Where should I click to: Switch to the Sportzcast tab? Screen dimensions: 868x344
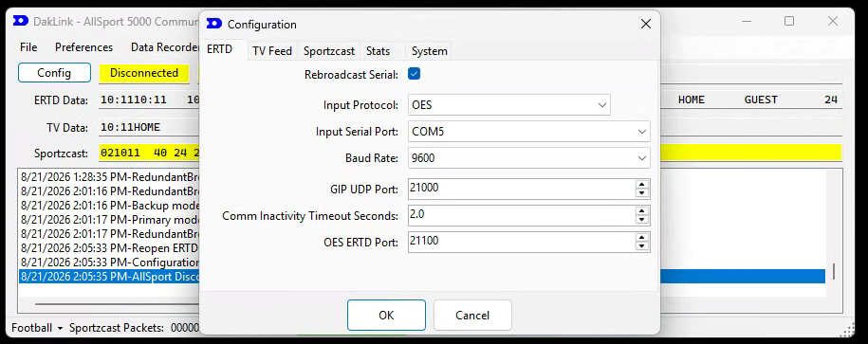pos(329,51)
